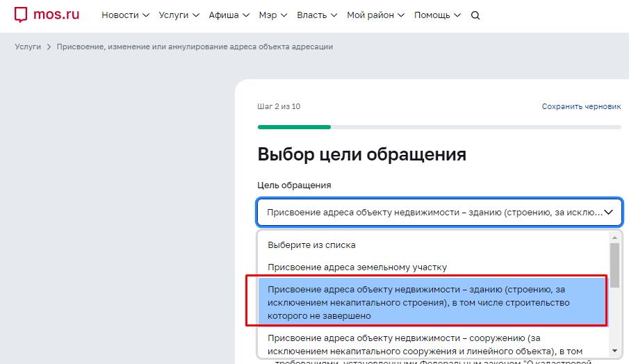629x364 pixels.
Task: Open the Мэр menu
Action: (x=272, y=15)
